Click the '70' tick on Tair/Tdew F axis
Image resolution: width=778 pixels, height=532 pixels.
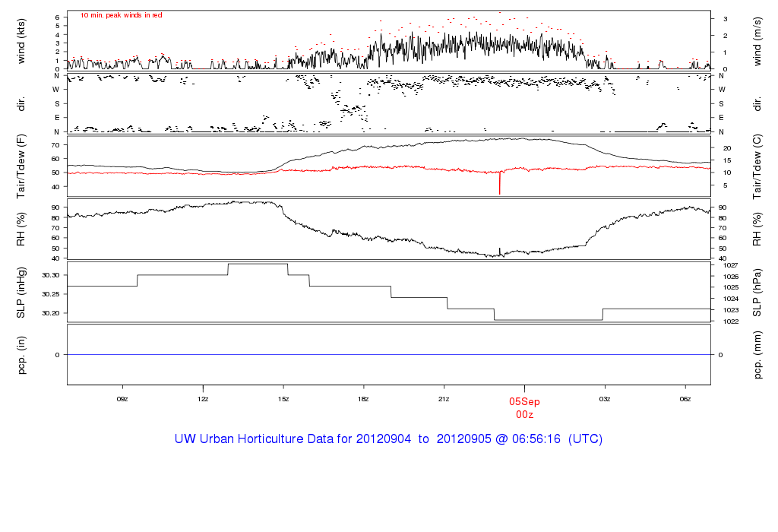tap(55, 145)
